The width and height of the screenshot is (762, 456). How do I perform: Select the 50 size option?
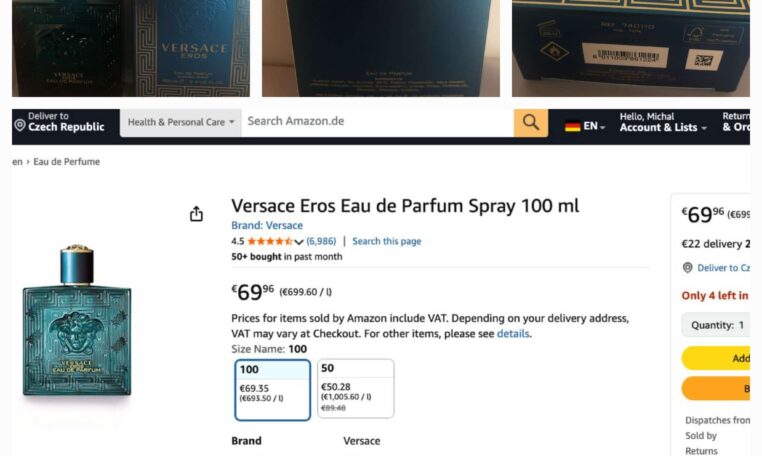(x=356, y=388)
